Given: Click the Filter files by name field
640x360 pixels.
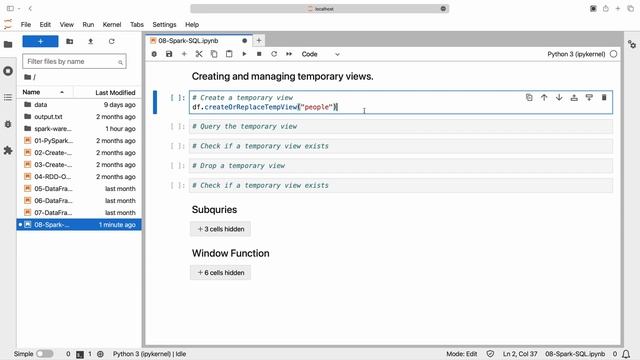Looking at the screenshot, I should 74,62.
